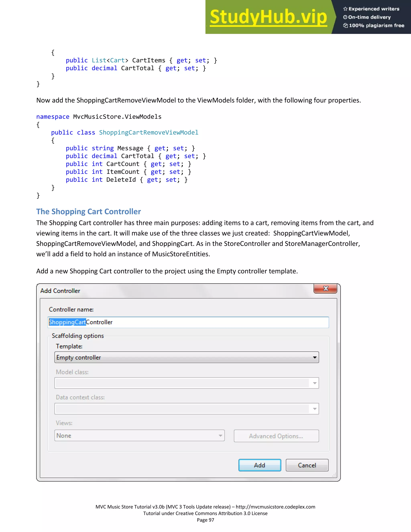Click the "namespace MvcMusicStore.ViewModels" code line
Image resolution: width=411 pixels, height=532 pixels.
99,117
